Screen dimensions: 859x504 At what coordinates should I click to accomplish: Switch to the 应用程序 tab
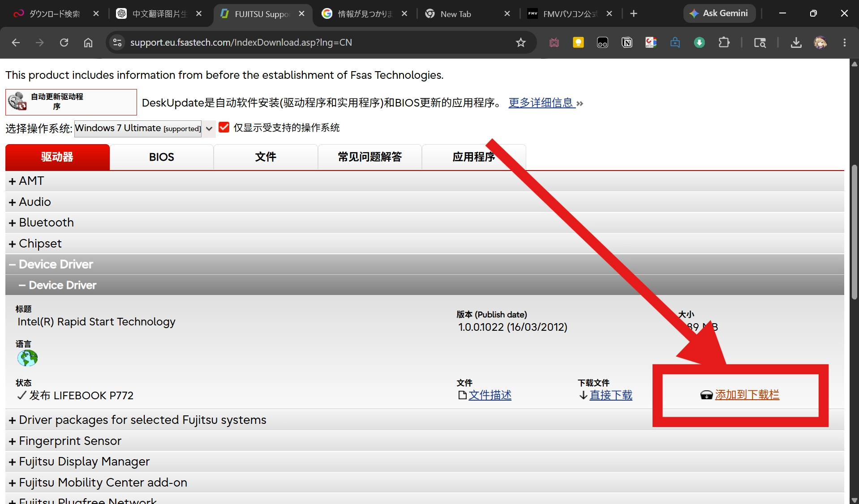474,157
